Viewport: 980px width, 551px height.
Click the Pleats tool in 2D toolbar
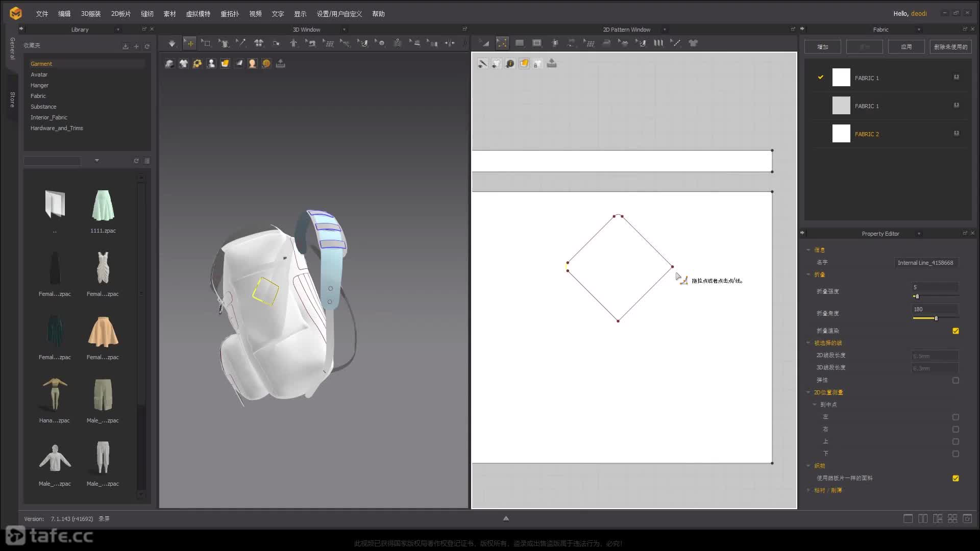[x=658, y=43]
